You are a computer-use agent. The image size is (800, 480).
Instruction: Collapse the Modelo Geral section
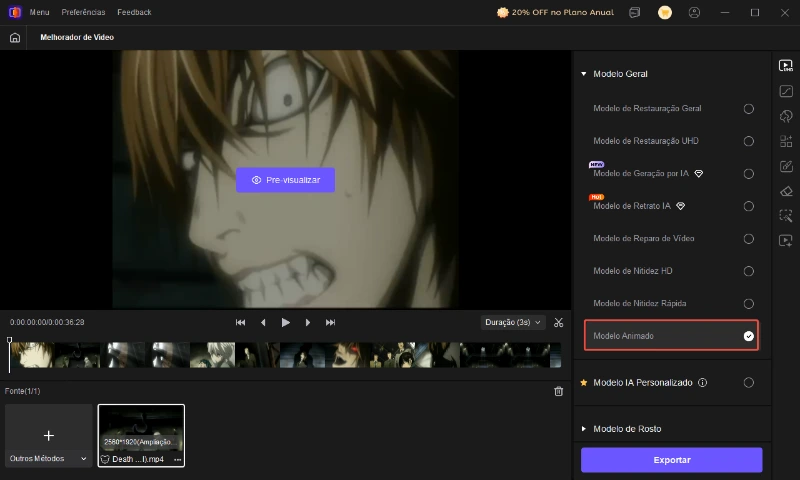tap(584, 74)
